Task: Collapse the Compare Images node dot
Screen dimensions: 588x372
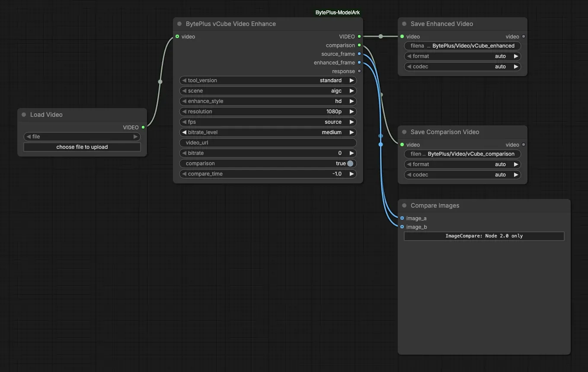Action: coord(404,205)
